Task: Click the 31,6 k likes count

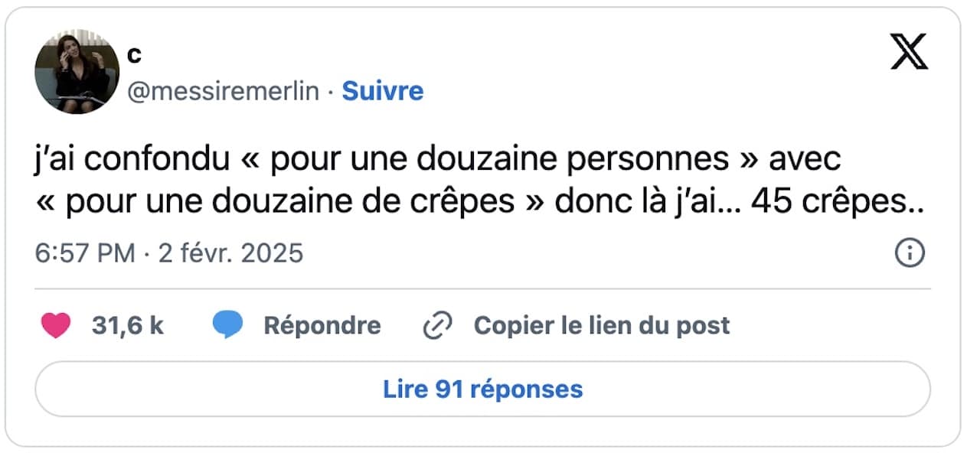Action: coord(128,326)
